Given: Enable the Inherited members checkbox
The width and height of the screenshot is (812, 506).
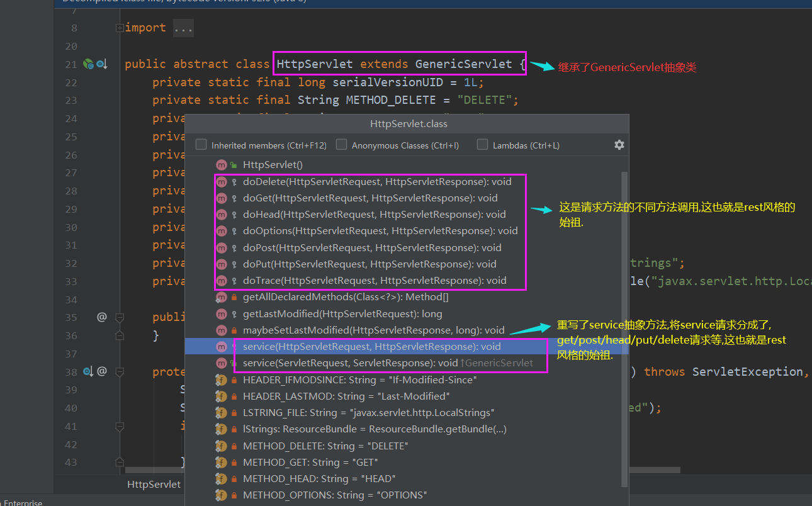Looking at the screenshot, I should pos(201,145).
